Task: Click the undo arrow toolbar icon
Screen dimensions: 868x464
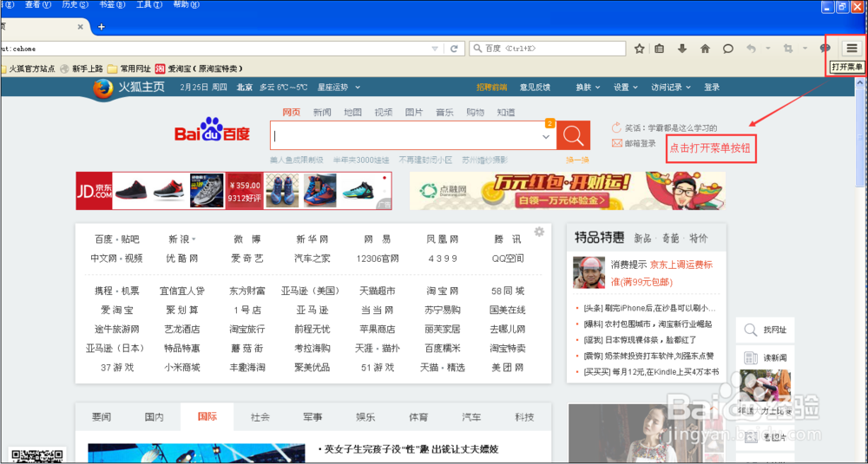Action: [751, 49]
